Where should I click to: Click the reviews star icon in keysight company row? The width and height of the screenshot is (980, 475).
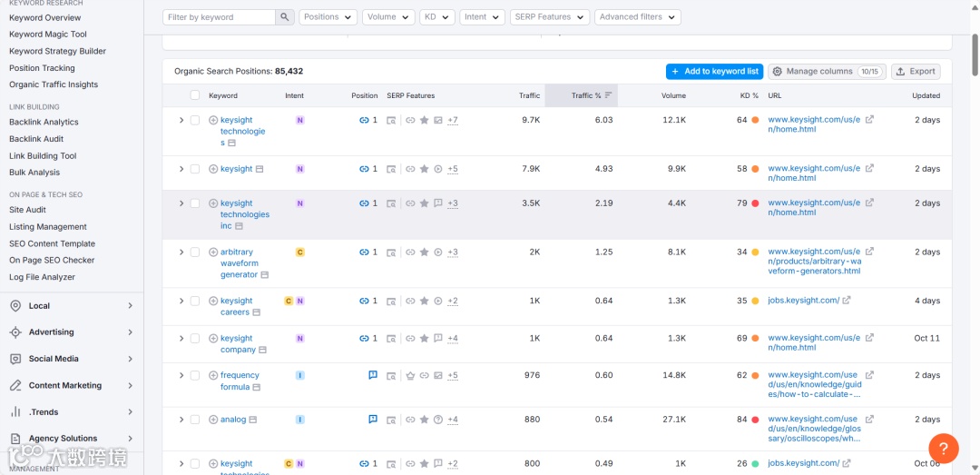tap(425, 339)
